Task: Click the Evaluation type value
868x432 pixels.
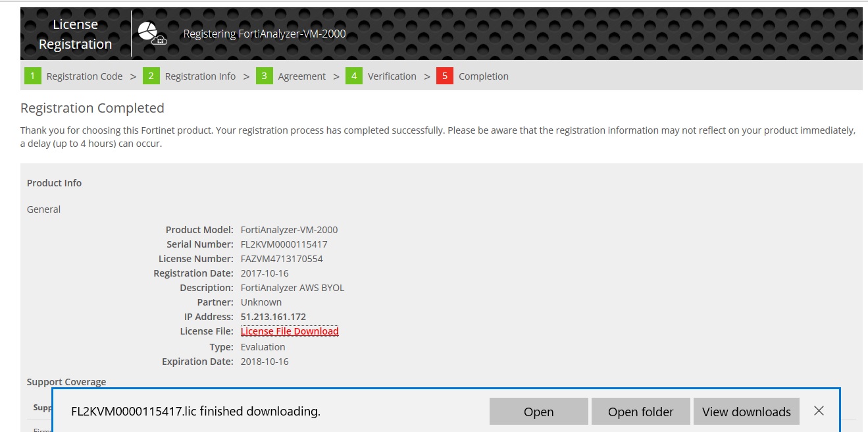Action: pyautogui.click(x=263, y=347)
